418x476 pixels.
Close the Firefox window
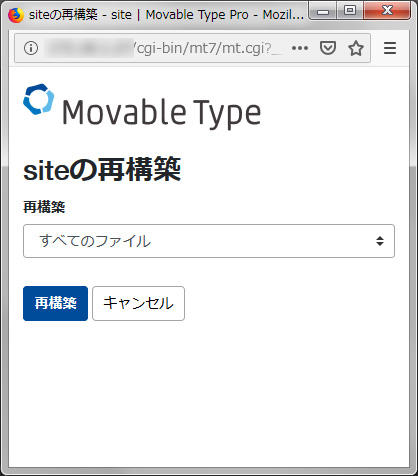[387, 11]
